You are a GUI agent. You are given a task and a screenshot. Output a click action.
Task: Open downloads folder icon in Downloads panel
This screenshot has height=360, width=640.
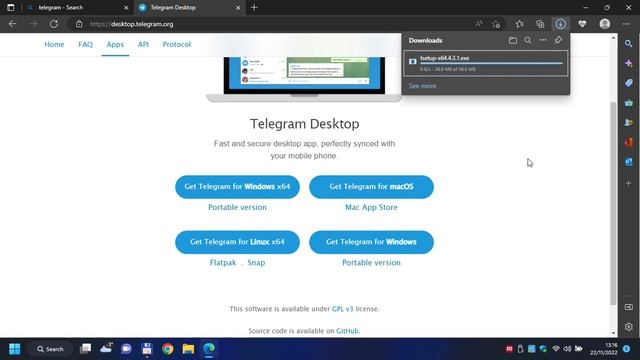pyautogui.click(x=513, y=40)
